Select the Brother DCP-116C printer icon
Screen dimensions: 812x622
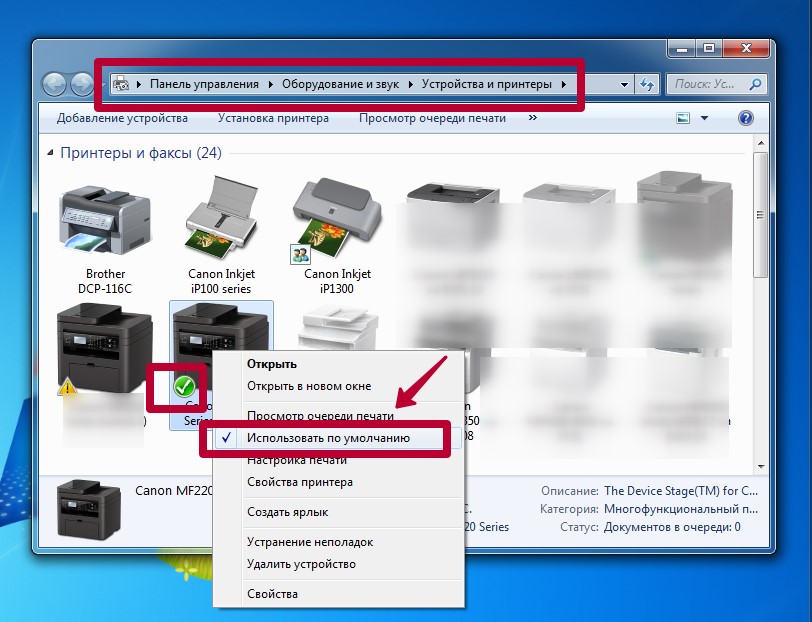[105, 222]
